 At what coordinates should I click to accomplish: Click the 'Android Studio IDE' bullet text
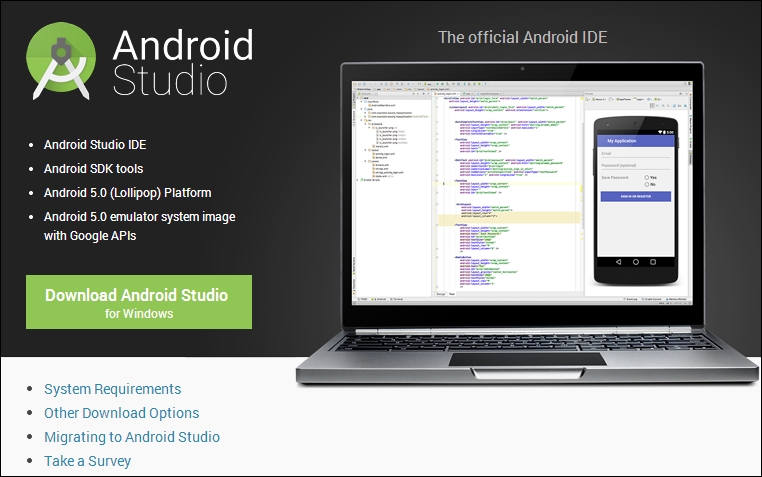[x=95, y=145]
